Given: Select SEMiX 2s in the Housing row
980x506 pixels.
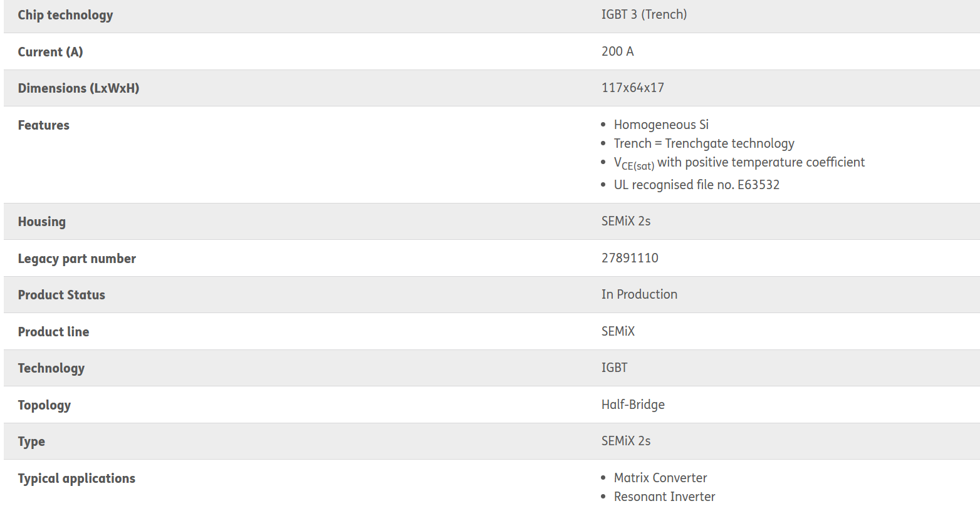Looking at the screenshot, I should 625,221.
